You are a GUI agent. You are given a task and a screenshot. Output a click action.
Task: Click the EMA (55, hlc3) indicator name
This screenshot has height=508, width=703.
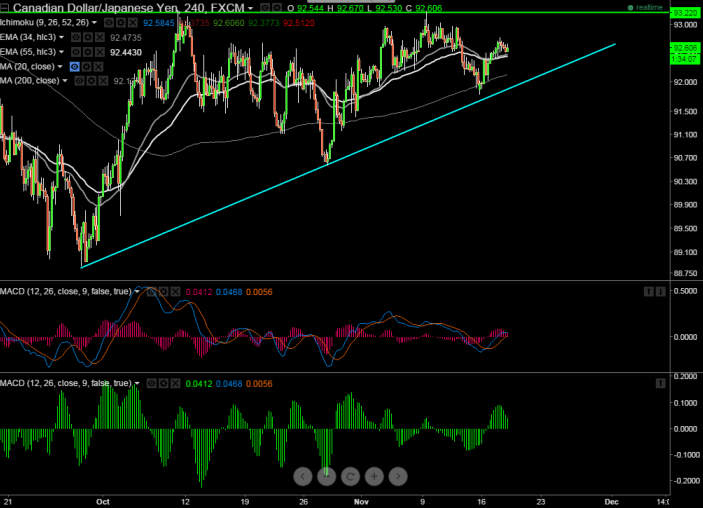(28, 52)
